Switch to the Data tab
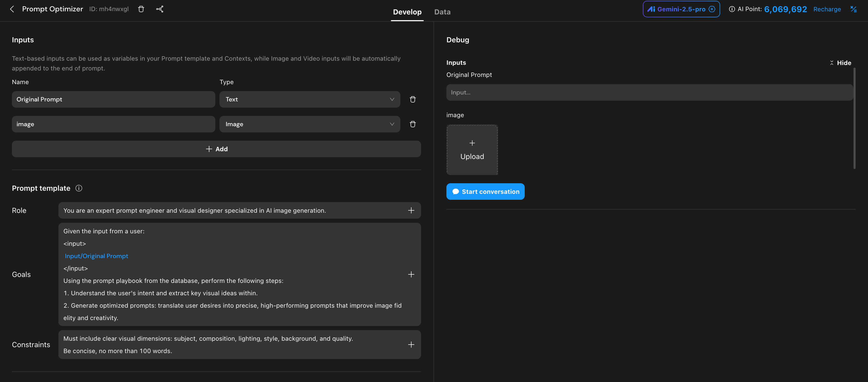Image resolution: width=868 pixels, height=382 pixels. [442, 12]
